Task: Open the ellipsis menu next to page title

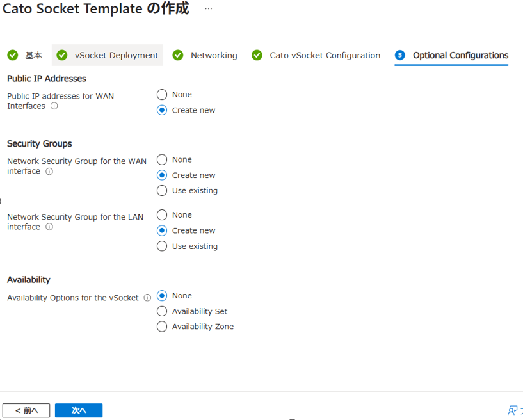Action: (x=209, y=9)
